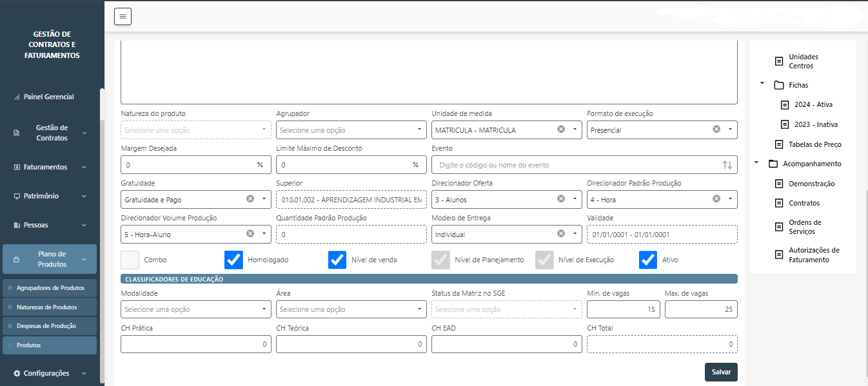The height and width of the screenshot is (386, 868).
Task: Remove the Direcionador Oferta selection
Action: pyautogui.click(x=561, y=199)
